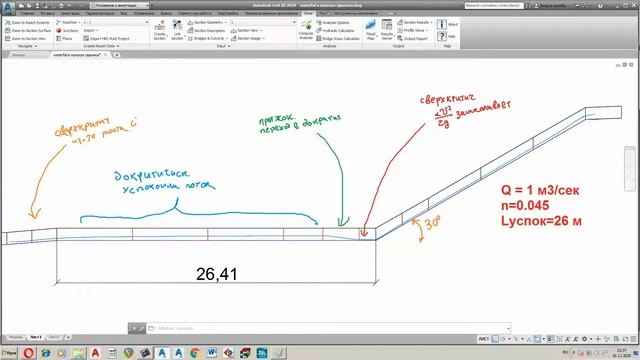Image resolution: width=640 pixels, height=360 pixels.
Task: Click the 26,41 dimension text
Action: (x=216, y=274)
